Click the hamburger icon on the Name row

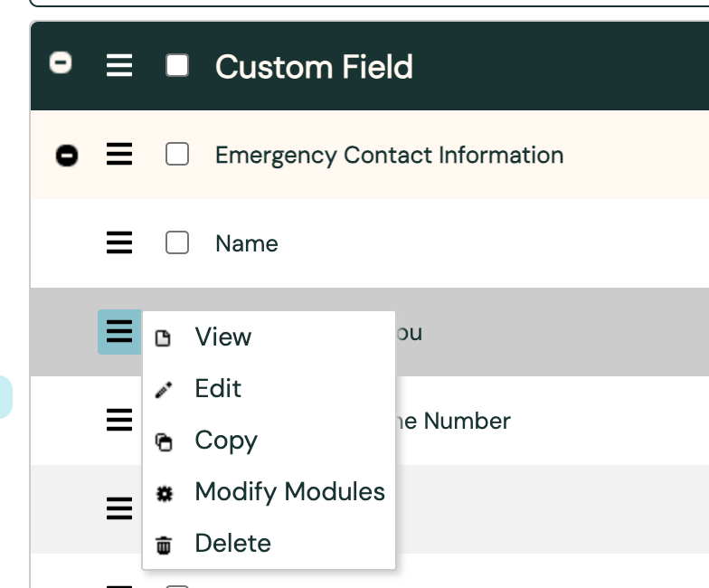click(119, 243)
